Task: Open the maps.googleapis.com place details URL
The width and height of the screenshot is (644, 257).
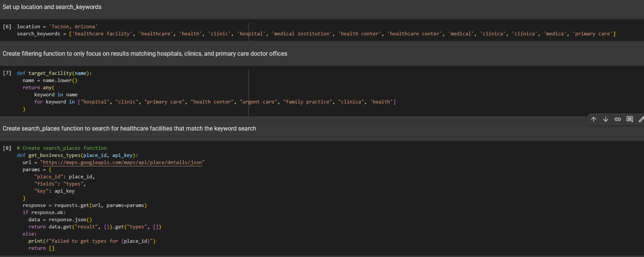Action: (x=122, y=163)
